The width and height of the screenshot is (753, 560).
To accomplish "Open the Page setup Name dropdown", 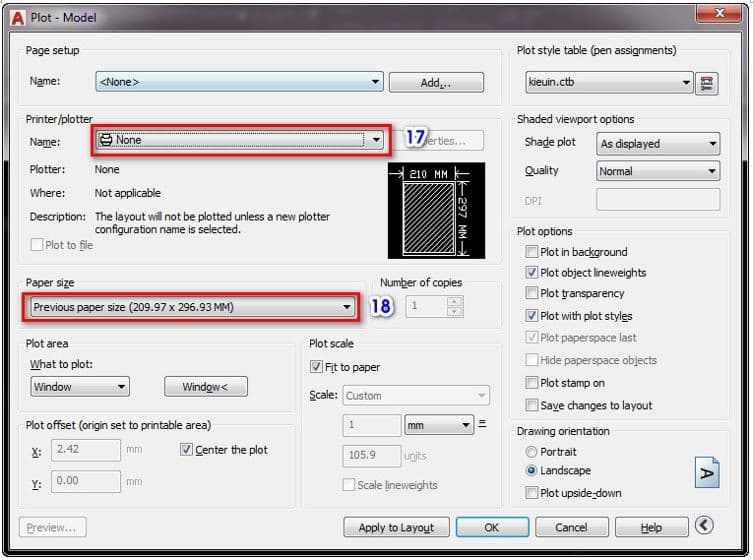I will 239,82.
